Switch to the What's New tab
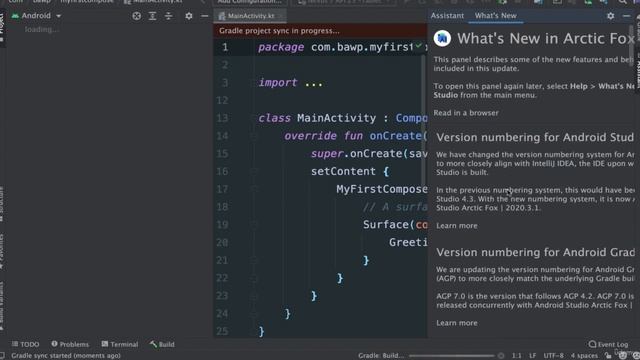The width and height of the screenshot is (640, 360). click(x=496, y=16)
